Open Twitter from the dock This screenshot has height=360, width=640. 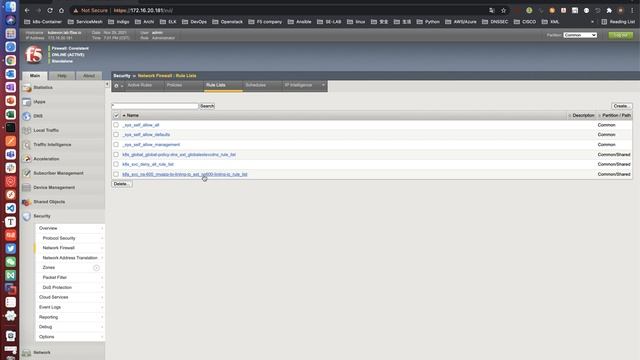pos(11,249)
